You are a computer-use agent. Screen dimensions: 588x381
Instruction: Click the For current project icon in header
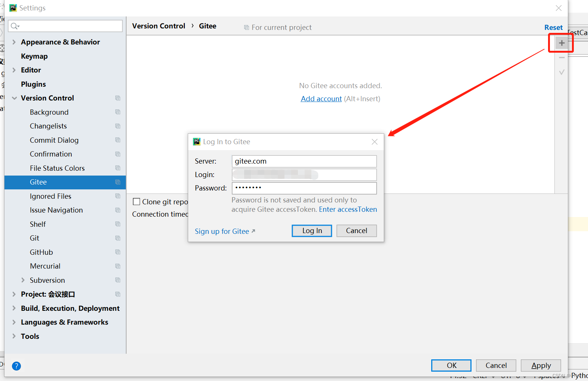(246, 27)
